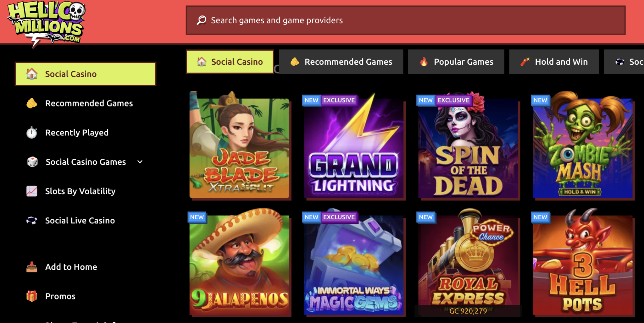The width and height of the screenshot is (644, 323).
Task: Click the house icon beside the sidebar Social Casino label
Action: coord(32,74)
